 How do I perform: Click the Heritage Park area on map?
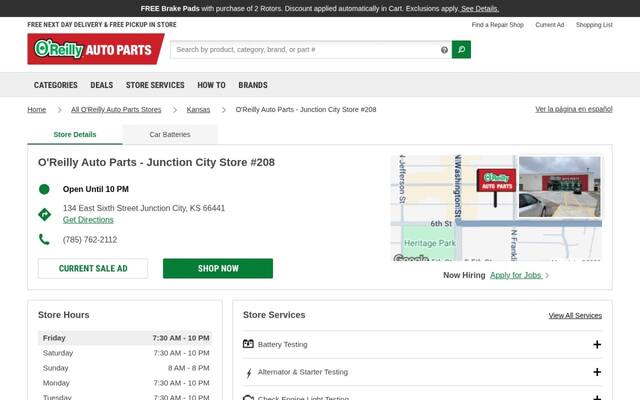(x=429, y=243)
